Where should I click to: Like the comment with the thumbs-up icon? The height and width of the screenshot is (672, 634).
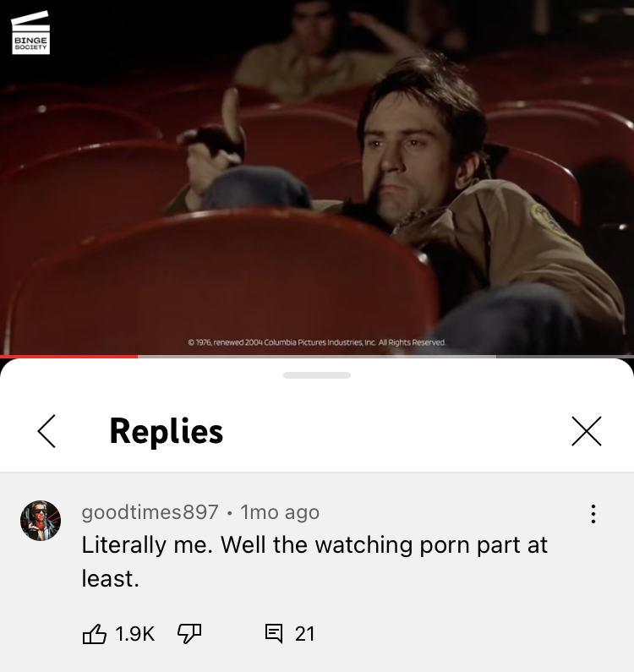95,633
